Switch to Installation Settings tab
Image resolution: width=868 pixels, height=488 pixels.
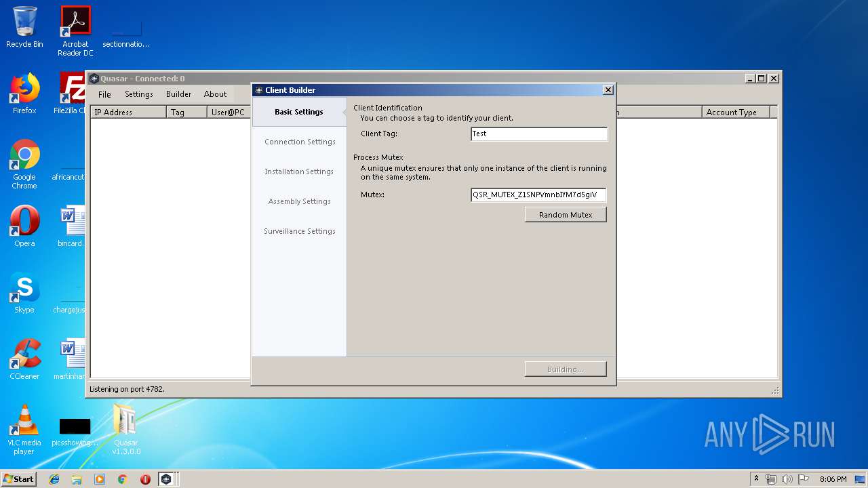click(x=299, y=171)
